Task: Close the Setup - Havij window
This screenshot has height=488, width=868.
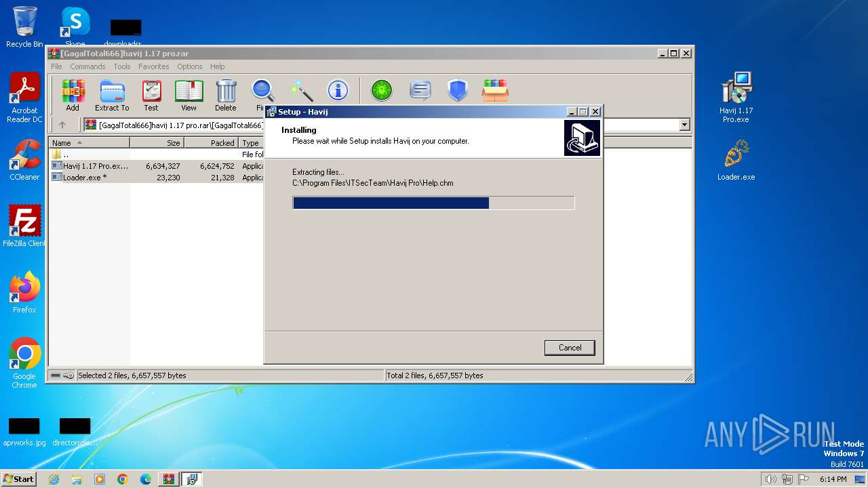Action: (x=595, y=112)
